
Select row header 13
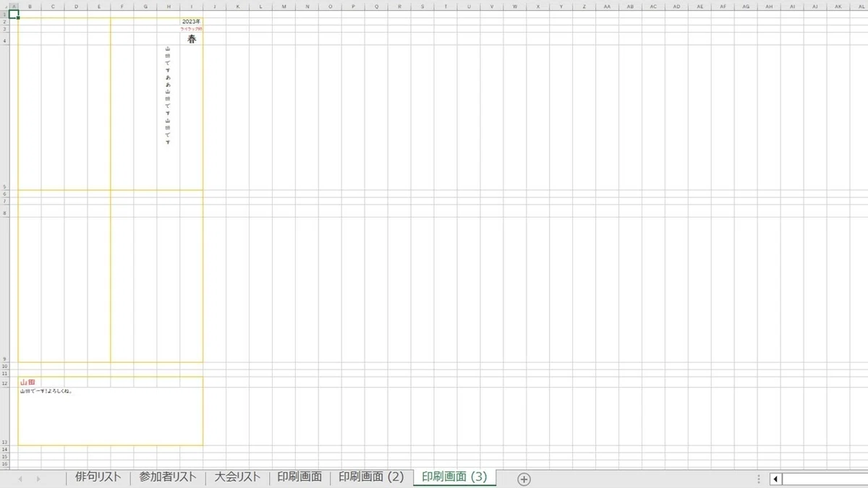tap(4, 416)
